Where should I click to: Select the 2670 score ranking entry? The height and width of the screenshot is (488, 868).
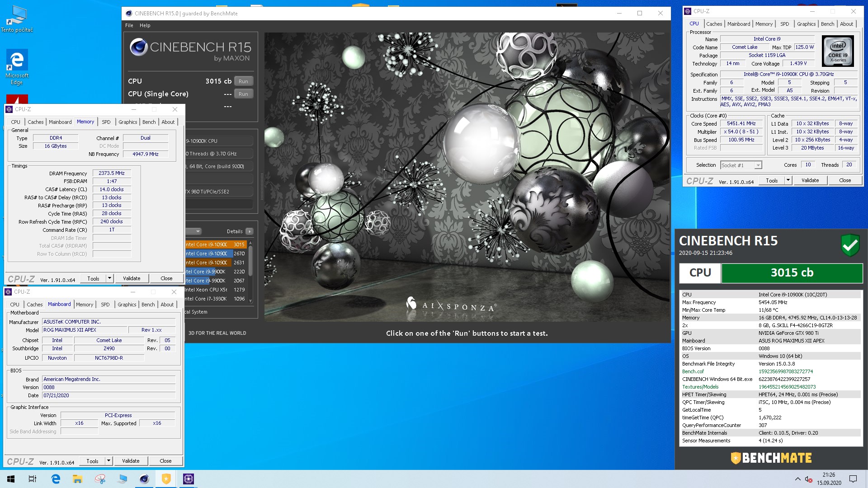coord(216,253)
